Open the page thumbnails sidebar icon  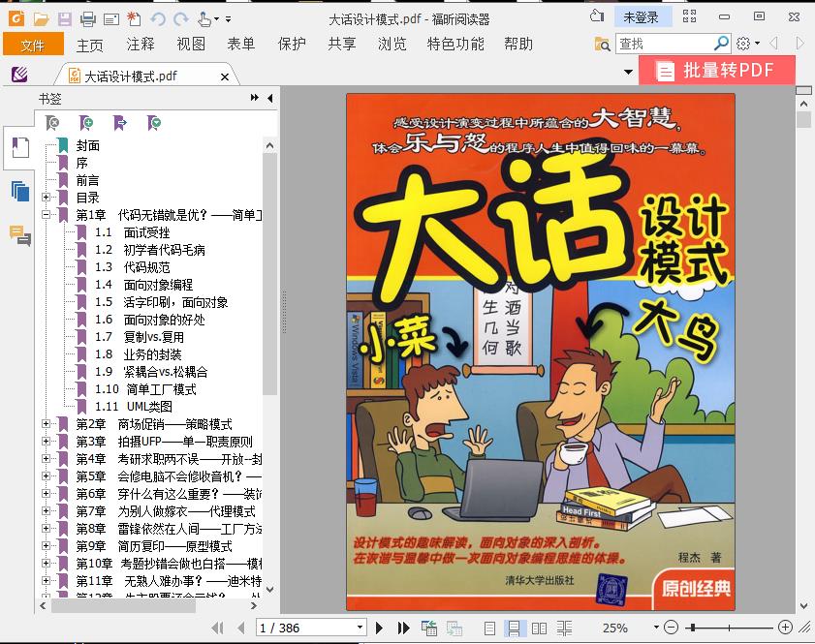click(20, 191)
